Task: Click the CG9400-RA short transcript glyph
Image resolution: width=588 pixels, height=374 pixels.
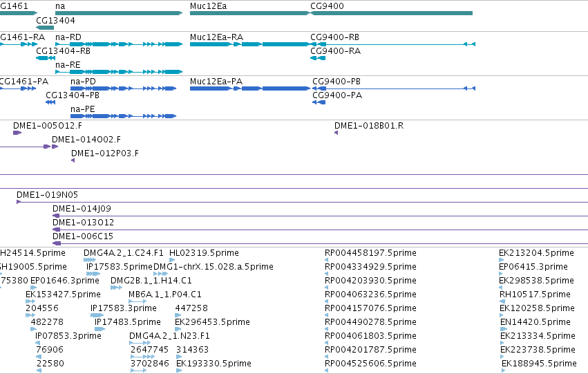Action: [318, 58]
